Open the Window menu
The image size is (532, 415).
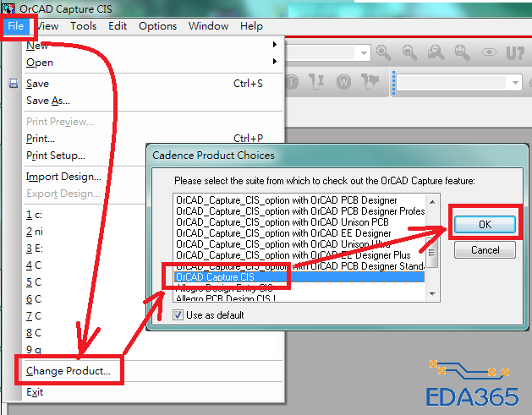click(x=209, y=26)
